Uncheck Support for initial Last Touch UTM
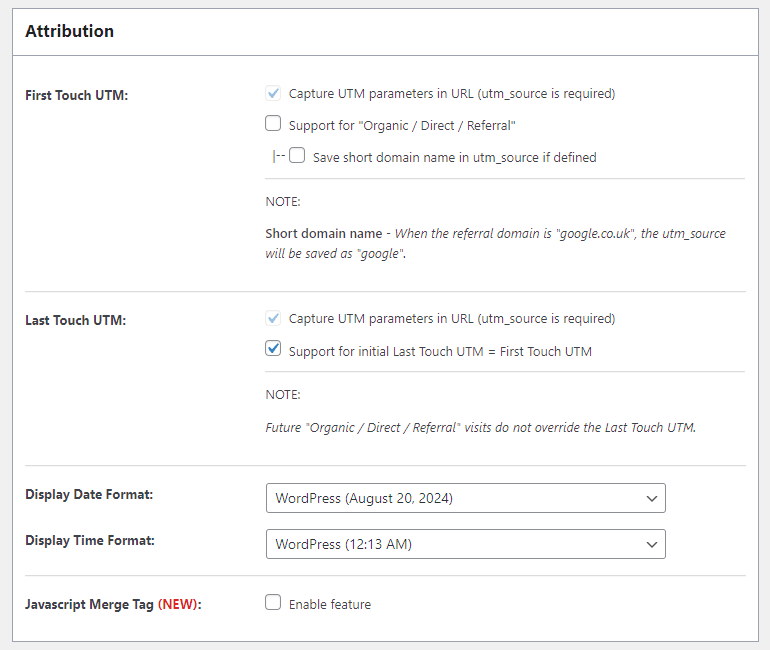The width and height of the screenshot is (770, 650). [273, 349]
